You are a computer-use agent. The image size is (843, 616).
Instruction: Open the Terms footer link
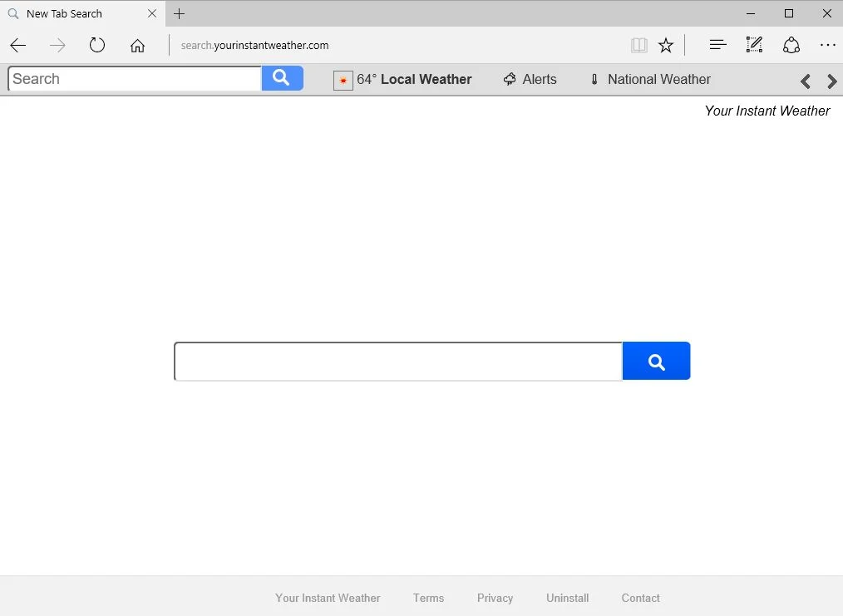(x=428, y=598)
